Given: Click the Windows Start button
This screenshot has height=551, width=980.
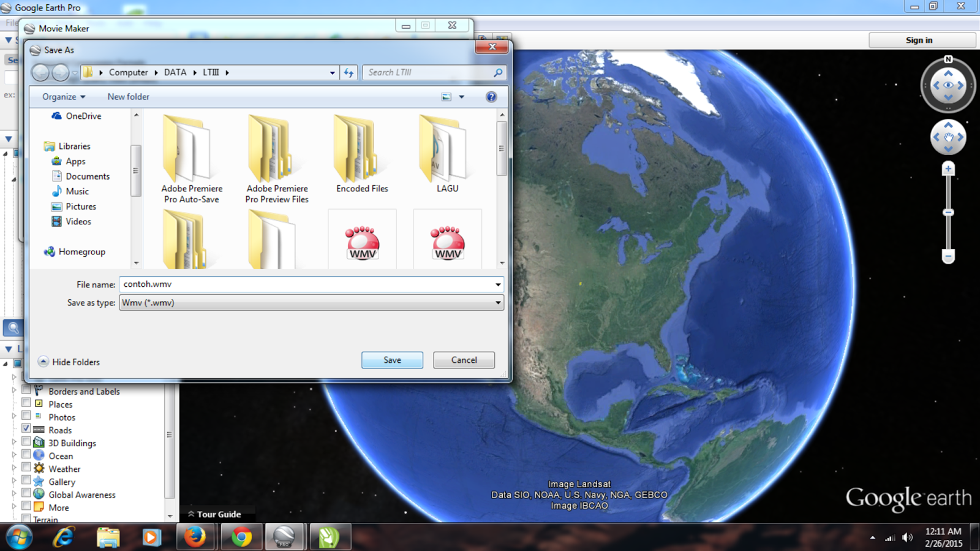Looking at the screenshot, I should click(19, 538).
